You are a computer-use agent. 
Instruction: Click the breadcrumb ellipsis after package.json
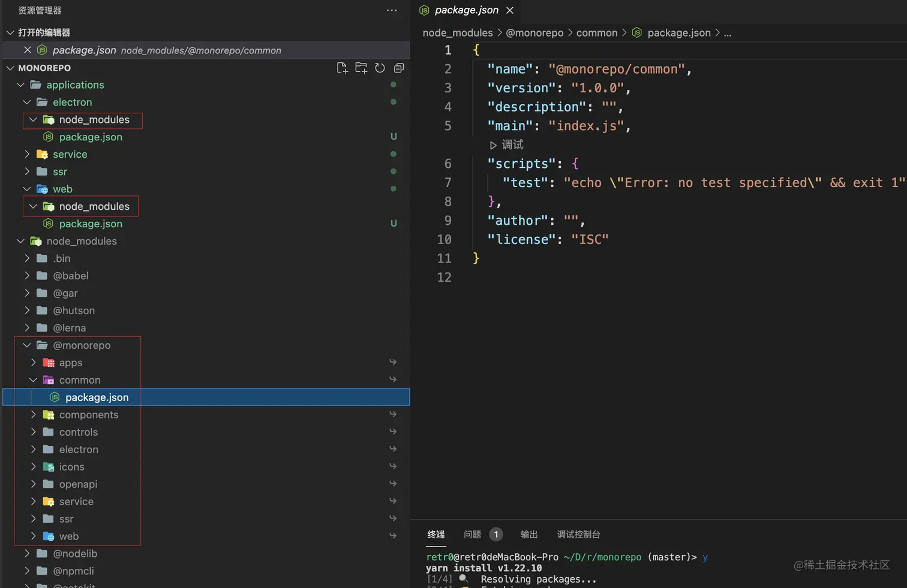[728, 32]
